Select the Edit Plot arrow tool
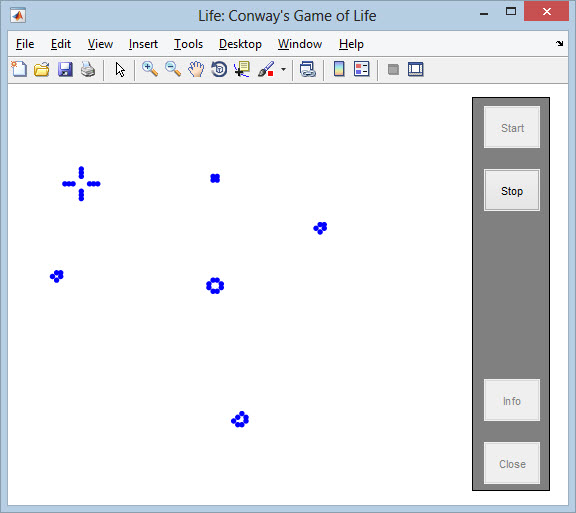 pyautogui.click(x=120, y=69)
